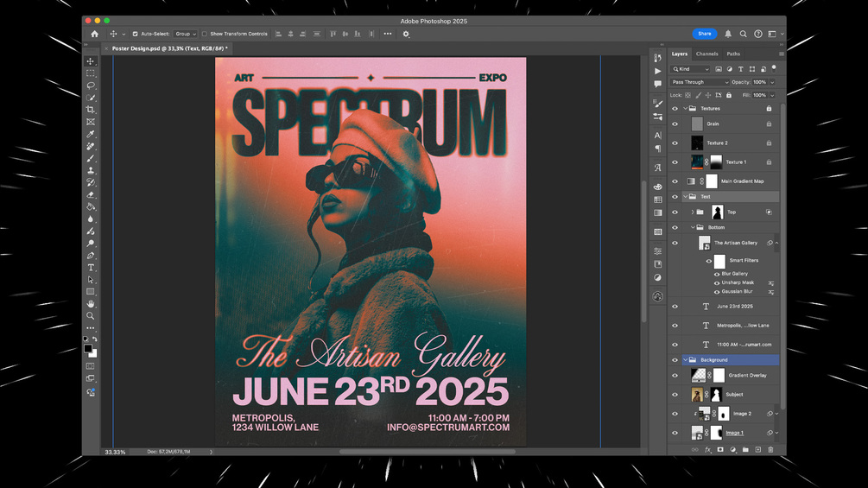Select the Frame tool
This screenshot has width=868, height=488.
pos(90,122)
